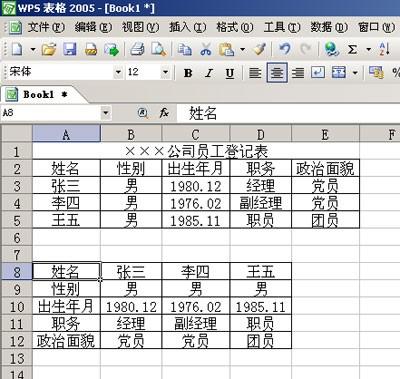This screenshot has width=400, height=379.
Task: Click the Print printer icon
Action: tap(137, 50)
